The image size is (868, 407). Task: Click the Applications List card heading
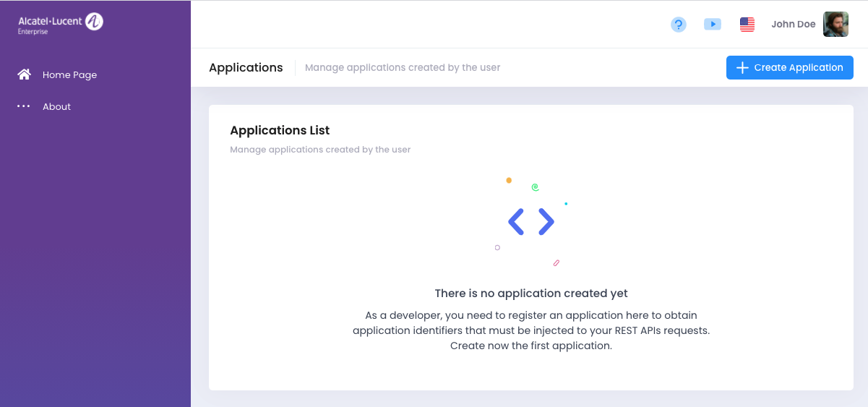click(x=280, y=130)
